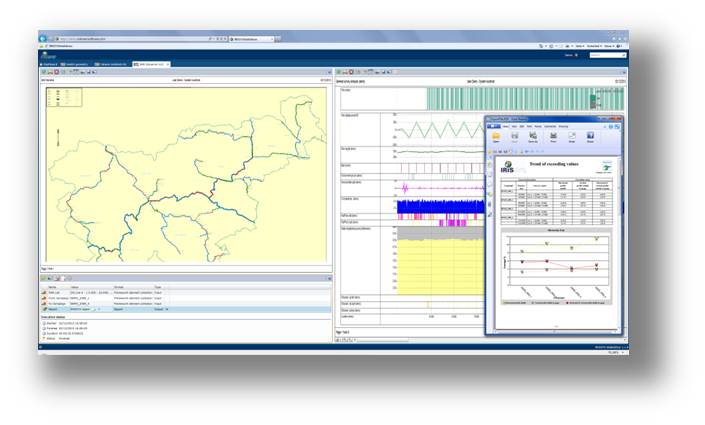The width and height of the screenshot is (705, 425).
Task: Close the active application tab
Action: click(168, 64)
